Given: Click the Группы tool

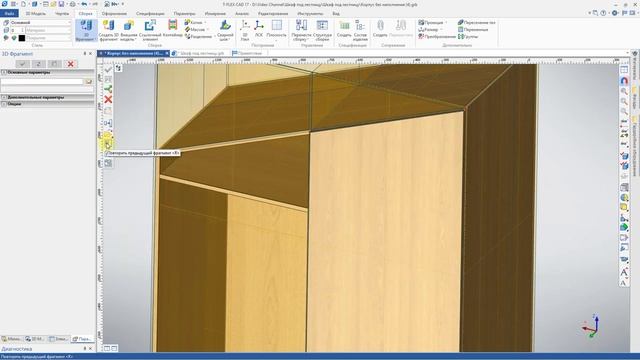Looking at the screenshot, I should coord(468,36).
